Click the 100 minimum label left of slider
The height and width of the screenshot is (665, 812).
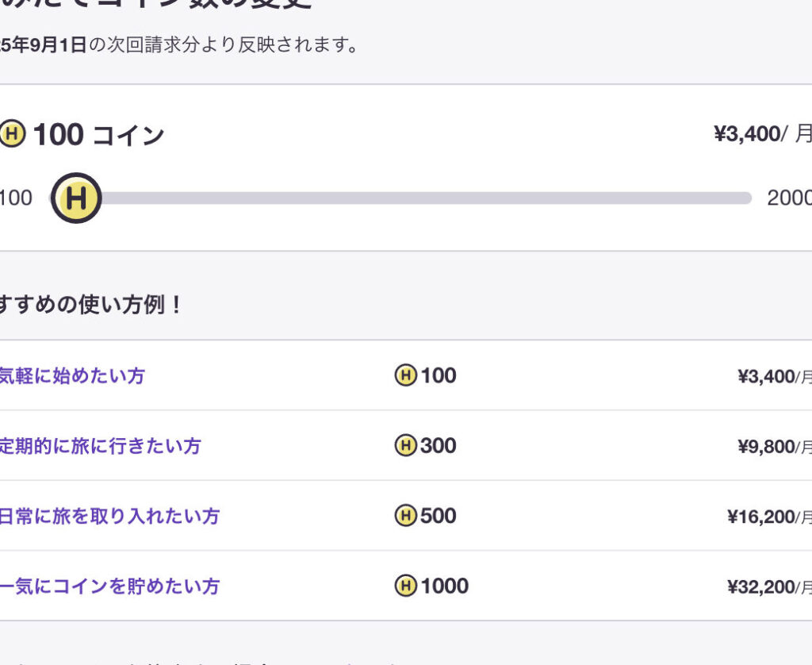[16, 198]
